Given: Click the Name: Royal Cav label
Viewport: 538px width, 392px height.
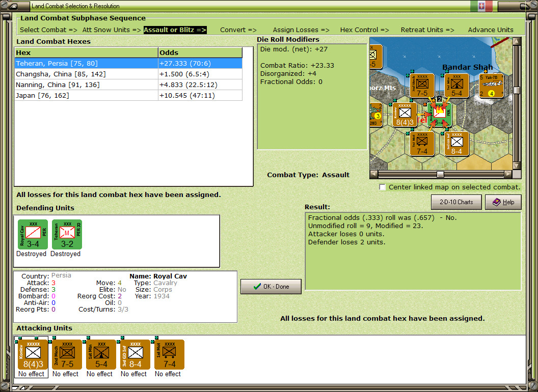Looking at the screenshot, I should pos(158,276).
